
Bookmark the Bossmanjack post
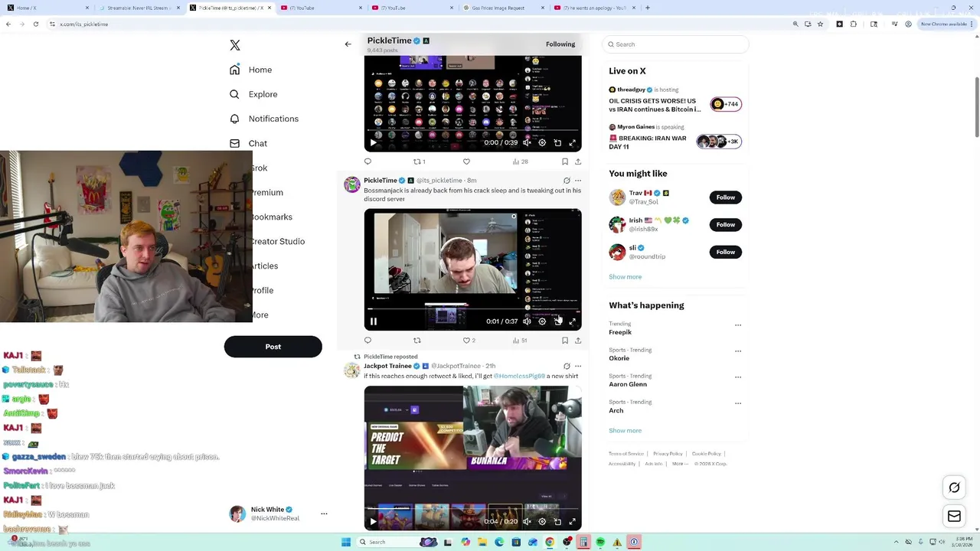click(x=565, y=341)
